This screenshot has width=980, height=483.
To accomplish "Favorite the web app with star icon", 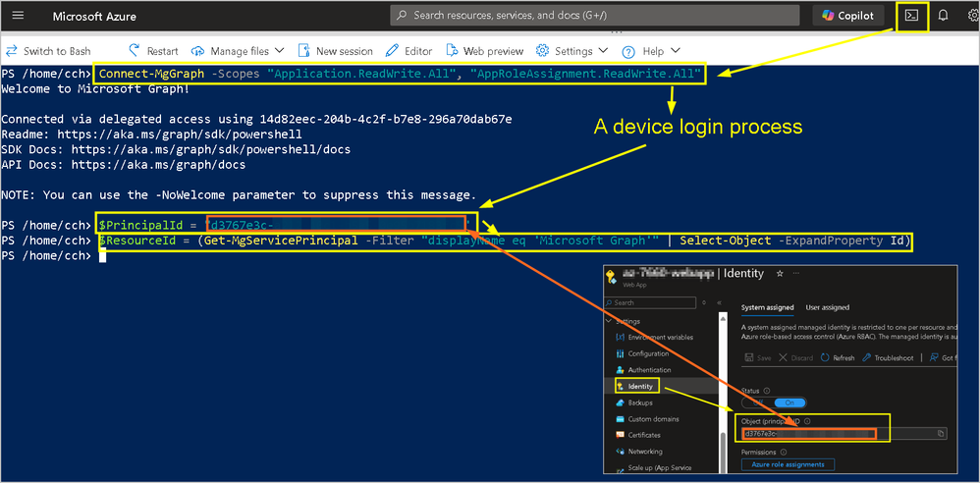I will coord(780,274).
